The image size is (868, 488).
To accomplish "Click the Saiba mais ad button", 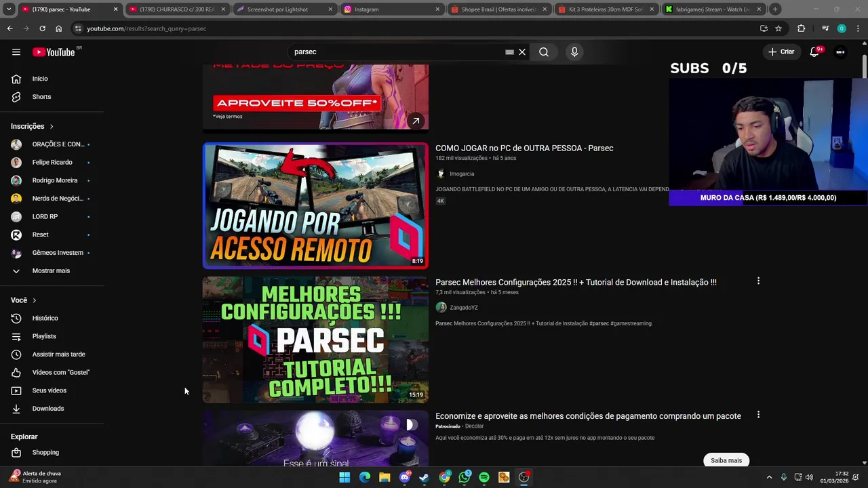I will click(726, 460).
